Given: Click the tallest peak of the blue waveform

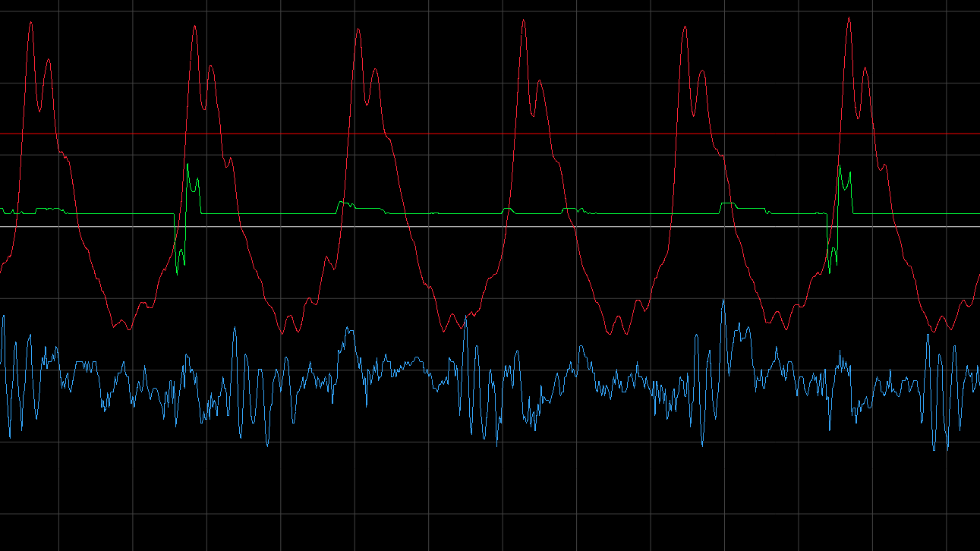Looking at the screenshot, I should [723, 301].
